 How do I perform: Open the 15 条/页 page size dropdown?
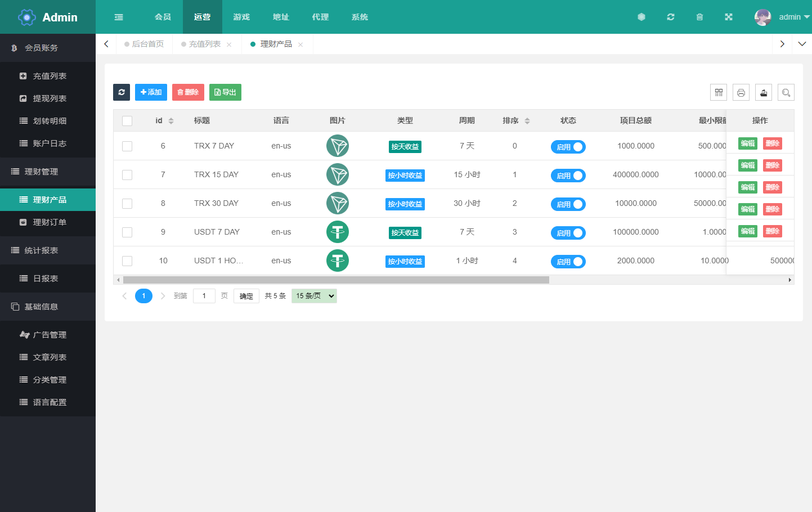(314, 296)
